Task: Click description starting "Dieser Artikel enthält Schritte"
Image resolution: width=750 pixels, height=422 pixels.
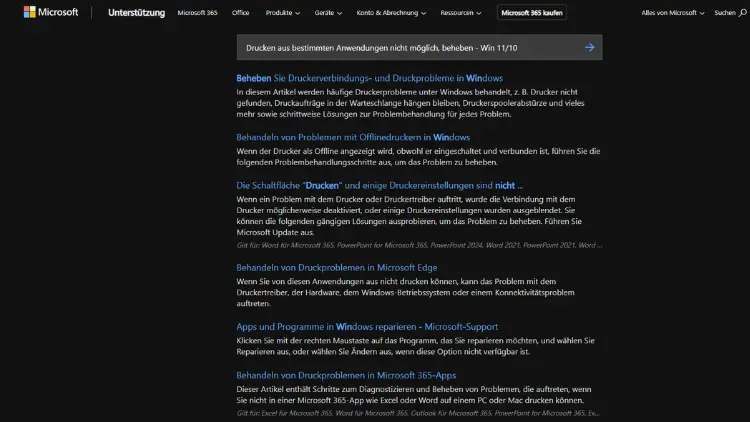Action: (x=414, y=395)
